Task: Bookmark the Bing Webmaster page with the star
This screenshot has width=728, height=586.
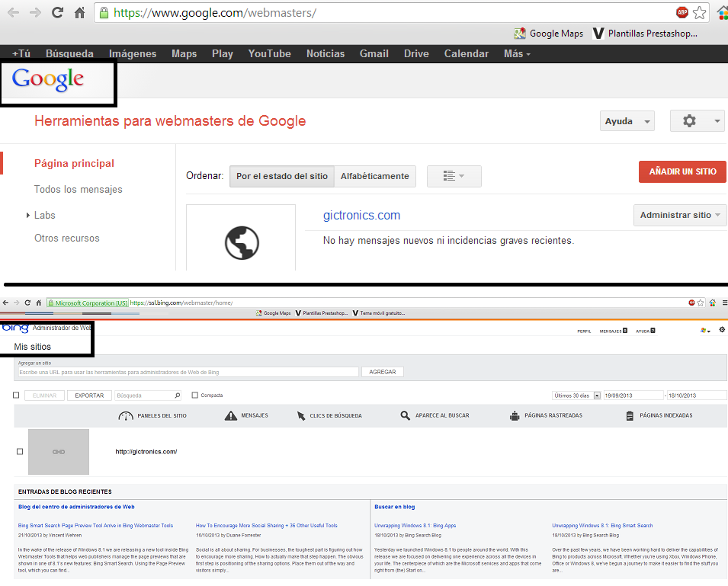Action: 700,303
